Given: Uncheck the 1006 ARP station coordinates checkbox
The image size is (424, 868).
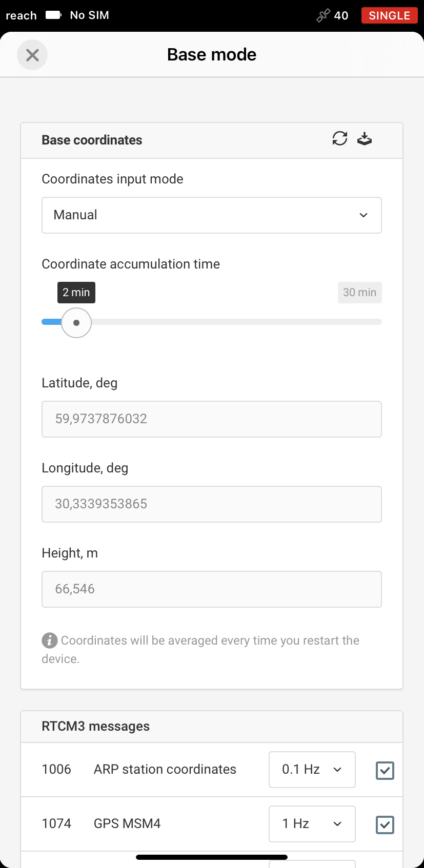Looking at the screenshot, I should (x=385, y=770).
